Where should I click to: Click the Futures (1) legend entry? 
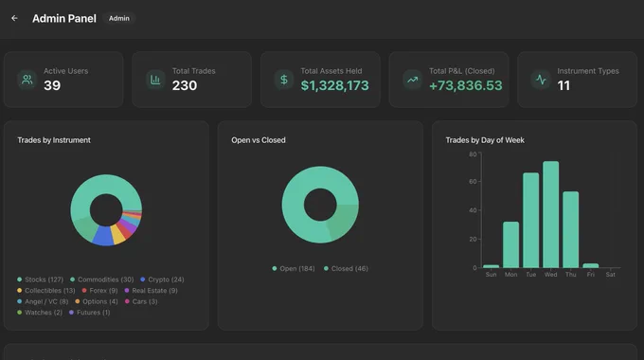pos(90,313)
